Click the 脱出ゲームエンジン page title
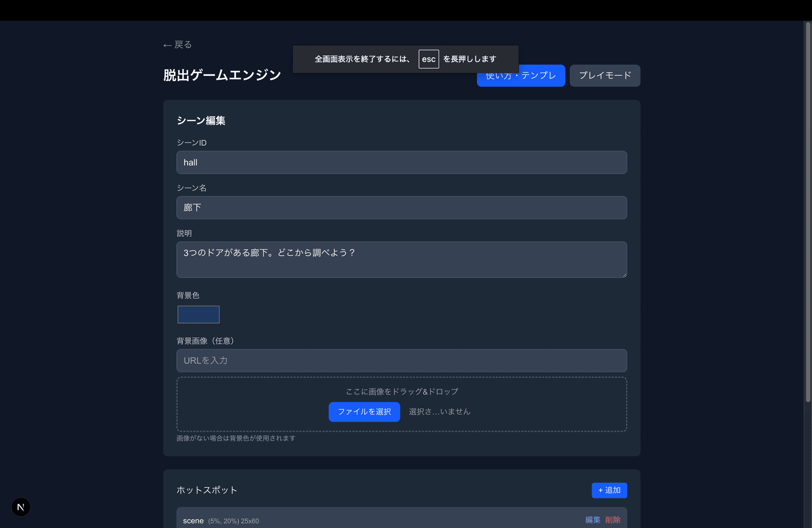 (x=222, y=75)
